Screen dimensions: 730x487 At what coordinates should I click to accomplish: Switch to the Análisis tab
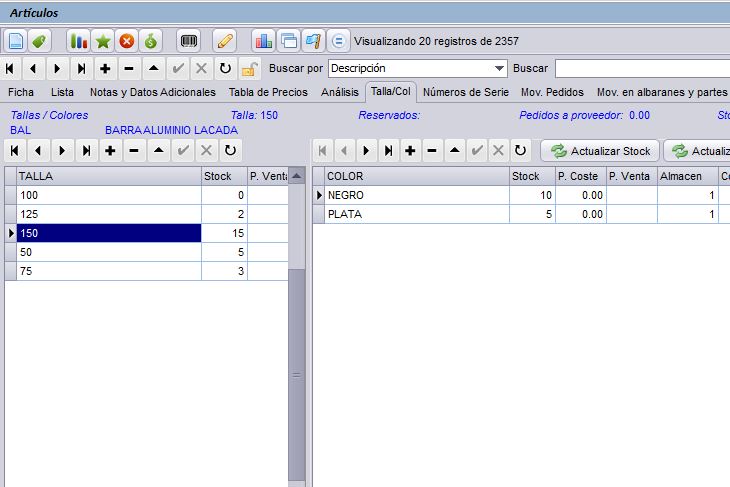tap(340, 92)
